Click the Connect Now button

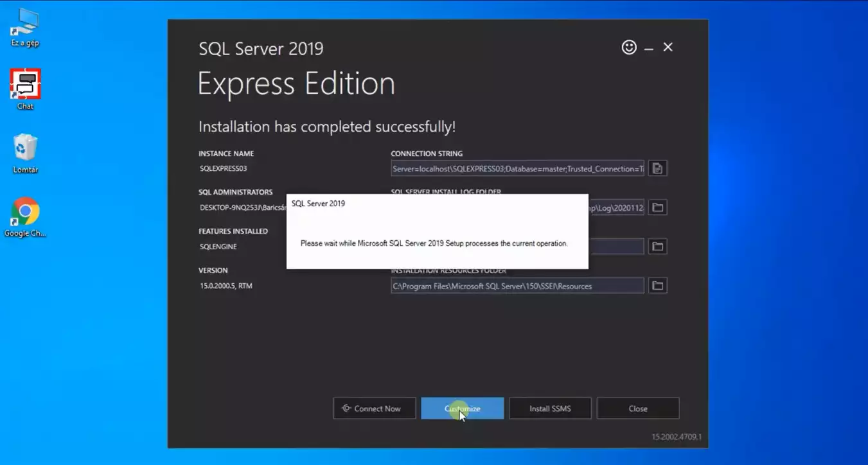pos(375,408)
